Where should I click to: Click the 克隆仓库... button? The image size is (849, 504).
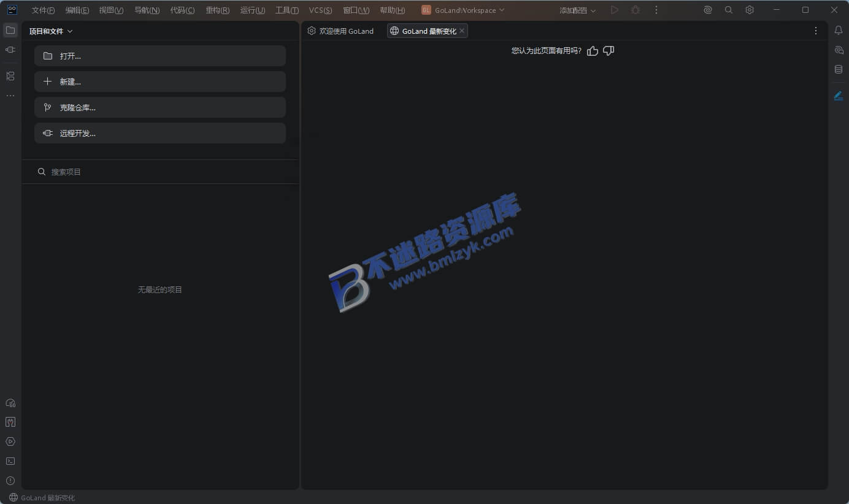click(x=160, y=107)
